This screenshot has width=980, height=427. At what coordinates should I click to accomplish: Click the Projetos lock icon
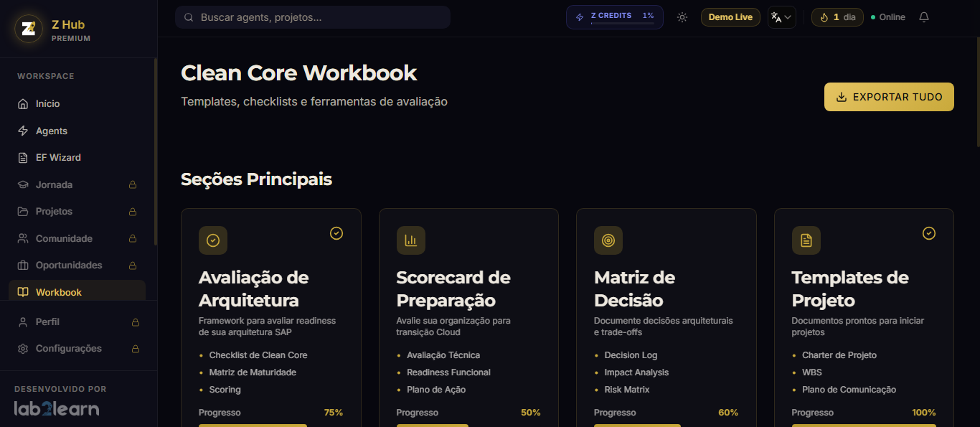point(133,212)
